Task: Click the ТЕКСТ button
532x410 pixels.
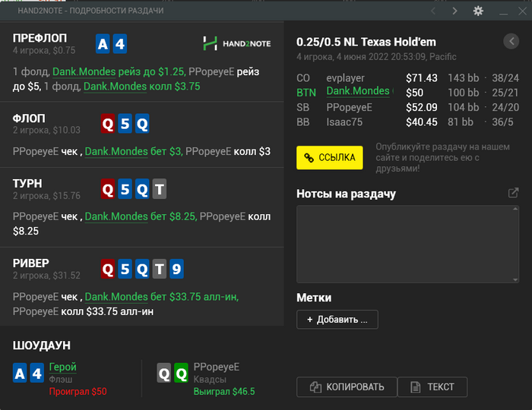Action: click(x=432, y=386)
